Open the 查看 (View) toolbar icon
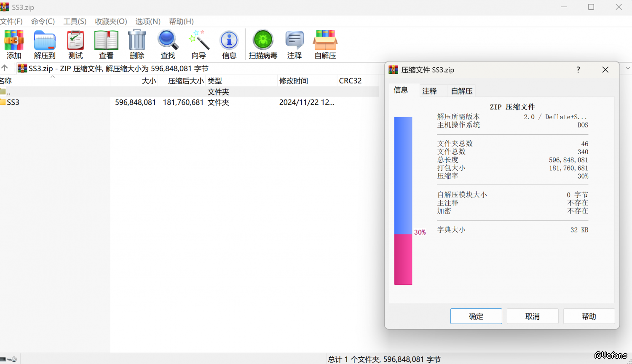Screen dimensions: 632x364 (106, 44)
